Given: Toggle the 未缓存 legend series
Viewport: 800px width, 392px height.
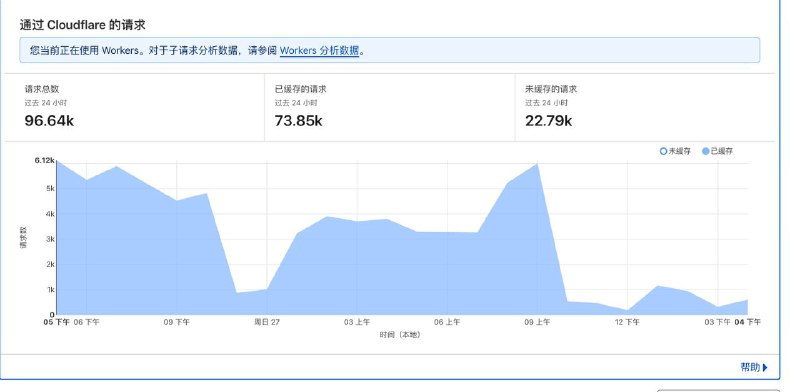Looking at the screenshot, I should (675, 151).
